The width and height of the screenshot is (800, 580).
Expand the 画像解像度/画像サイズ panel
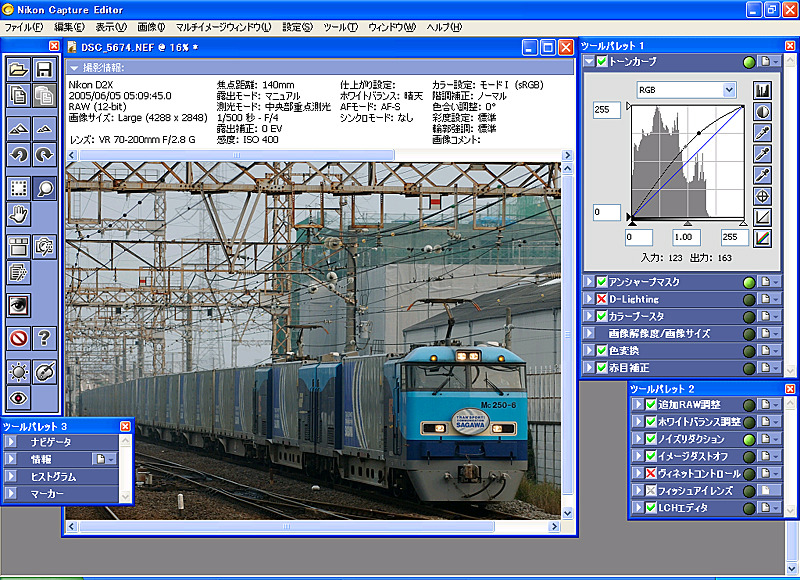tap(589, 333)
